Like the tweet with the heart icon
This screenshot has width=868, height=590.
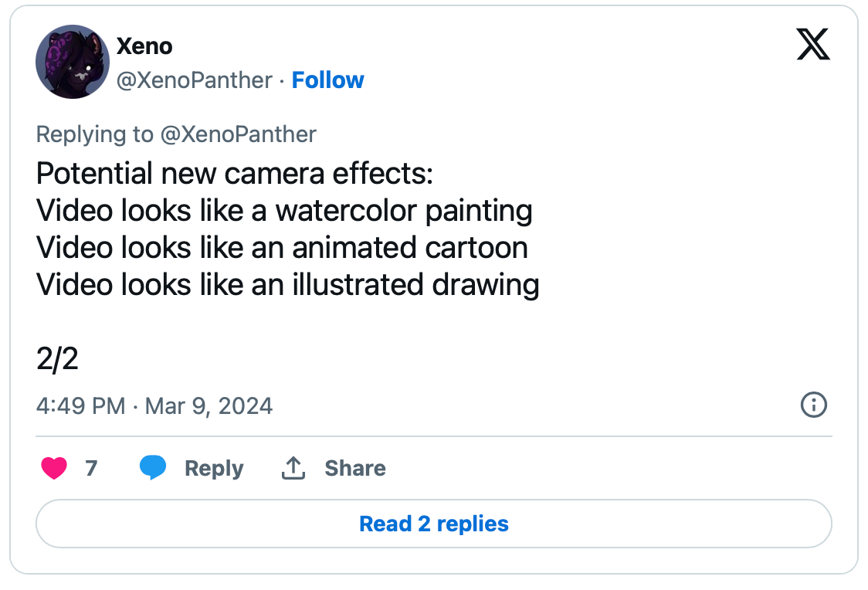point(54,468)
